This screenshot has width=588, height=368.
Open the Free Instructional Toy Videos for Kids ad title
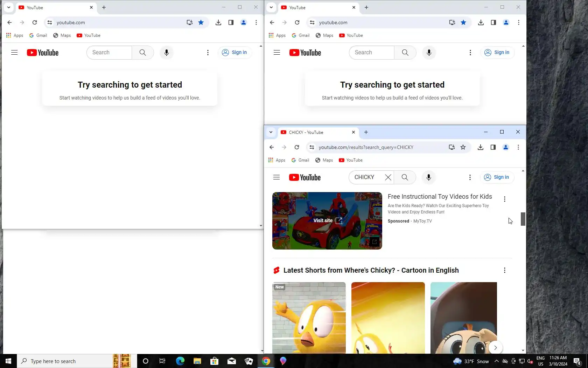[x=440, y=197]
